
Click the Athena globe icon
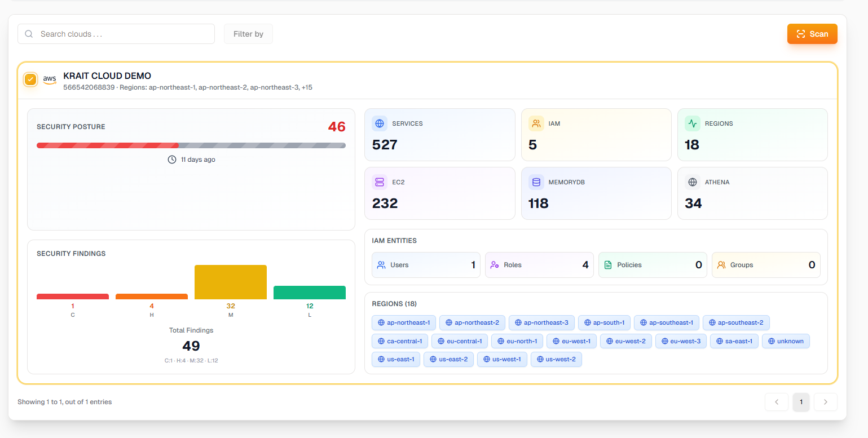point(692,182)
